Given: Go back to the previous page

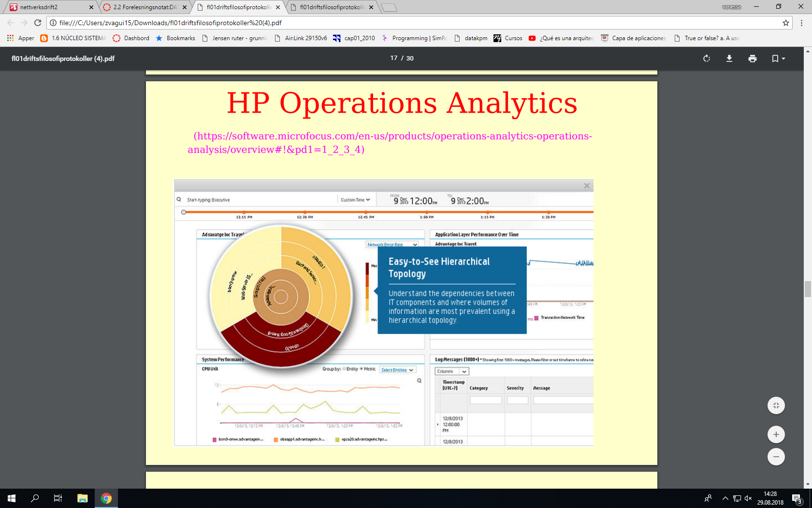Looking at the screenshot, I should [11, 23].
